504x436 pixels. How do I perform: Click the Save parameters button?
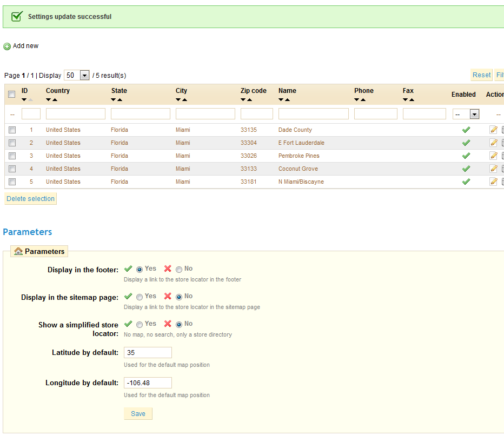coord(138,413)
